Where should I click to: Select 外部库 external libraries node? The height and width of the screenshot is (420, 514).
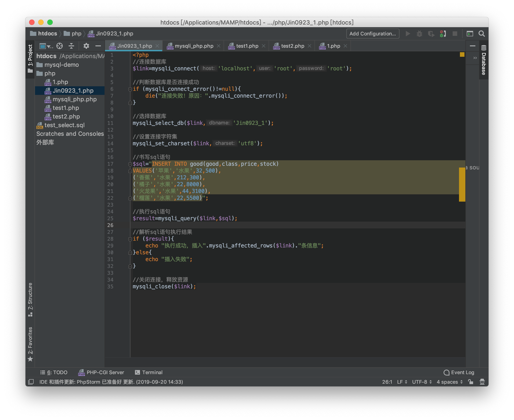[70, 142]
